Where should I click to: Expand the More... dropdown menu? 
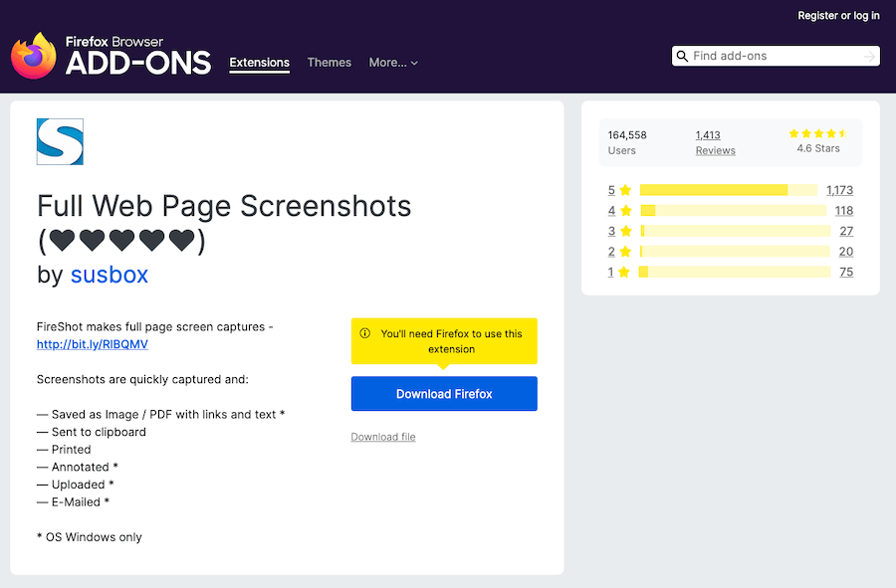click(393, 63)
